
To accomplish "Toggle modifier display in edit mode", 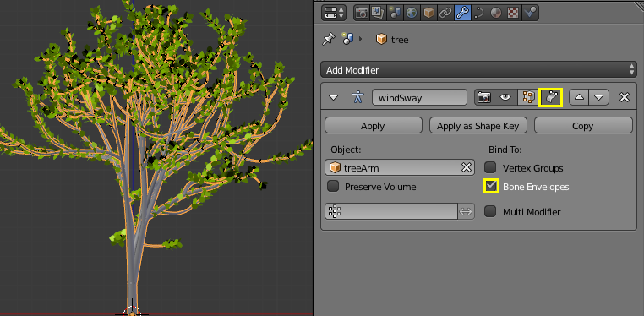I will (x=527, y=98).
